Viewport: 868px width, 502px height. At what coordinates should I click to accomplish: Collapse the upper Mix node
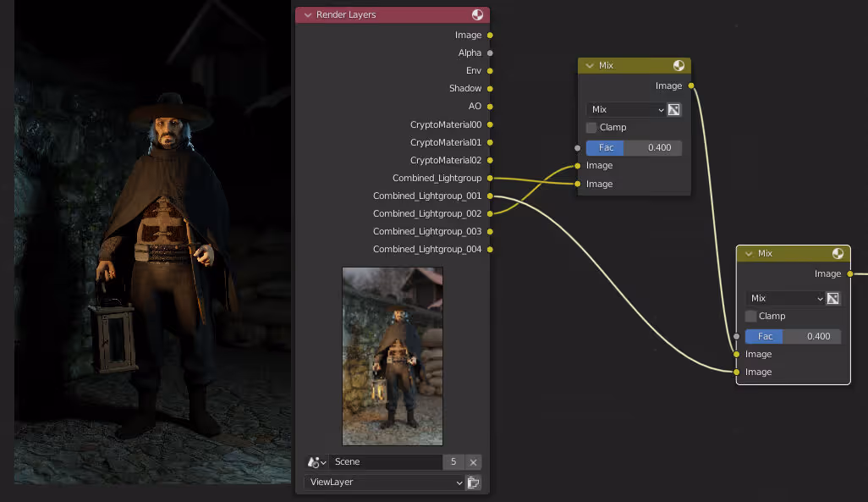(x=590, y=66)
